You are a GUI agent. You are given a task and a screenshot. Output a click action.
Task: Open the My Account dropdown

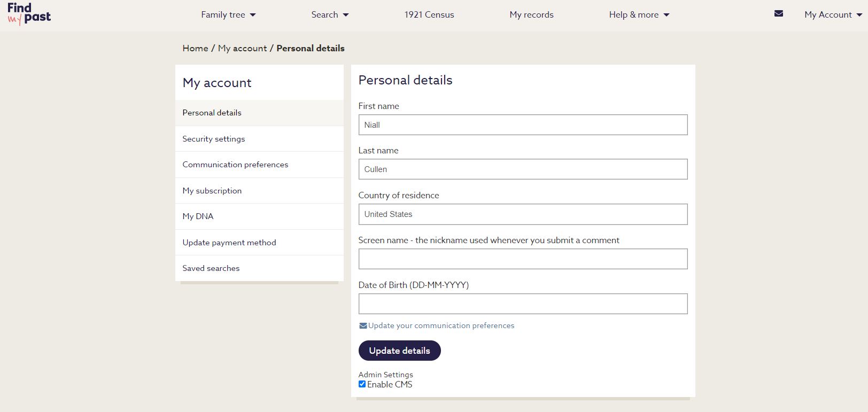coord(833,15)
